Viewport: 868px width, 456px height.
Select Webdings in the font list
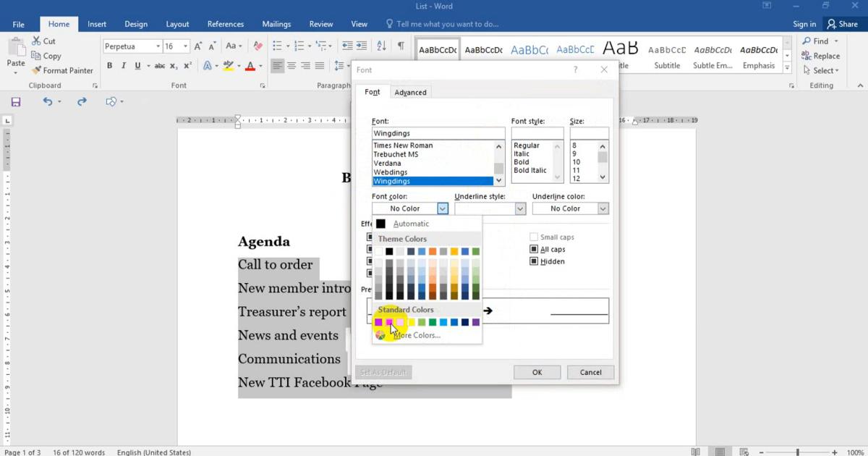point(391,172)
